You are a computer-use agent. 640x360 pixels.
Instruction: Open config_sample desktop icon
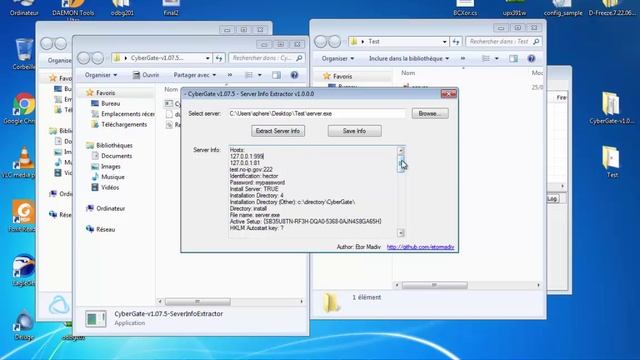tap(563, 8)
